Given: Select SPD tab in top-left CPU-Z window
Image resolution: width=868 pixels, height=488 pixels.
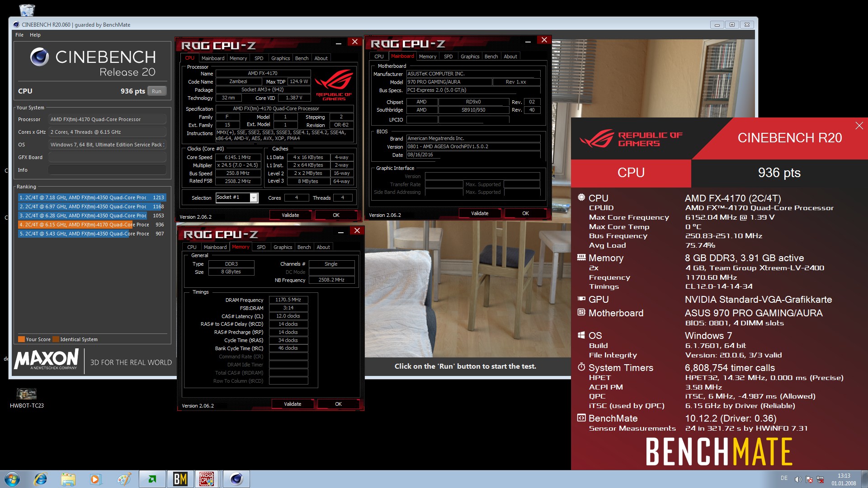Looking at the screenshot, I should tap(259, 58).
